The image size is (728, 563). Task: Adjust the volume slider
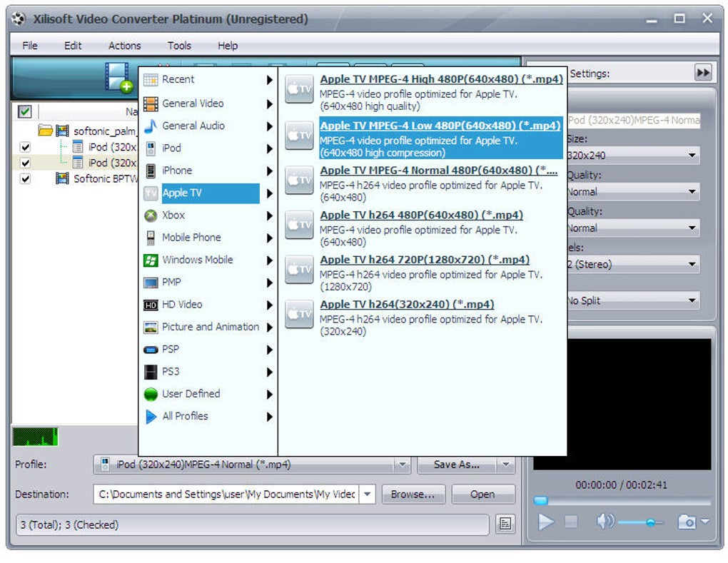[x=641, y=522]
